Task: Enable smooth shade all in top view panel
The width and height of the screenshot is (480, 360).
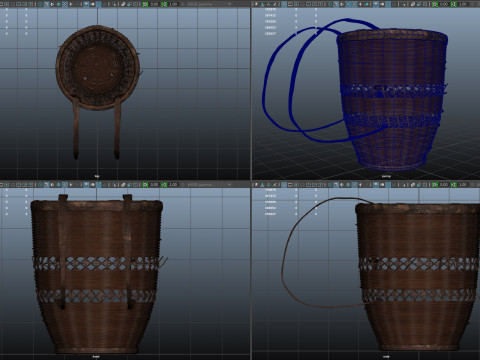Action: click(x=46, y=4)
